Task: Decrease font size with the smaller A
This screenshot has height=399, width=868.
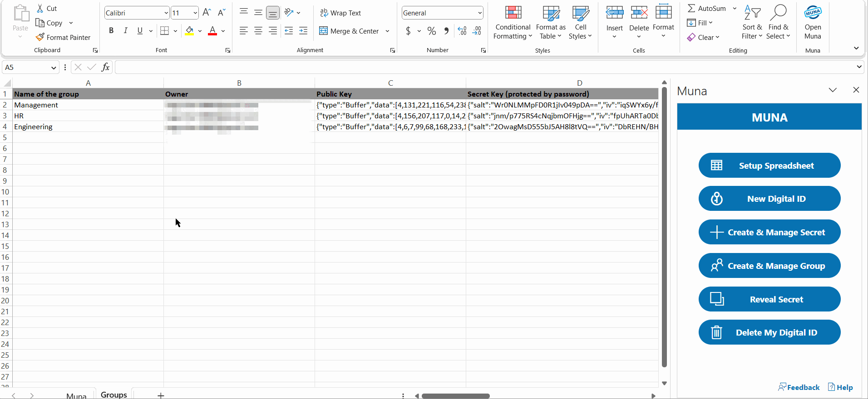Action: pos(222,13)
